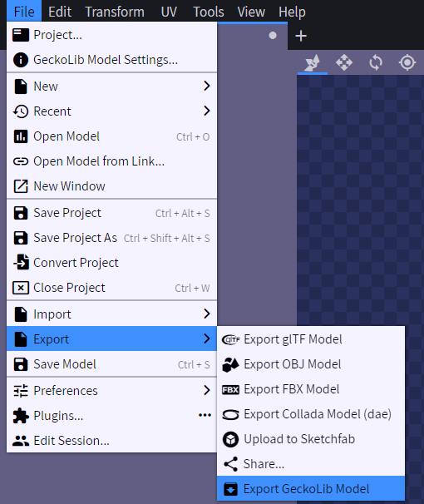The height and width of the screenshot is (504, 424).
Task: Select Open Model entry
Action: (111, 136)
